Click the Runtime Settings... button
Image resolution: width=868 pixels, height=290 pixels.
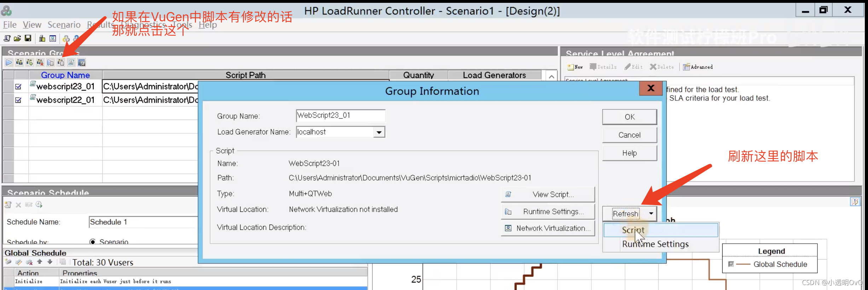pyautogui.click(x=548, y=211)
